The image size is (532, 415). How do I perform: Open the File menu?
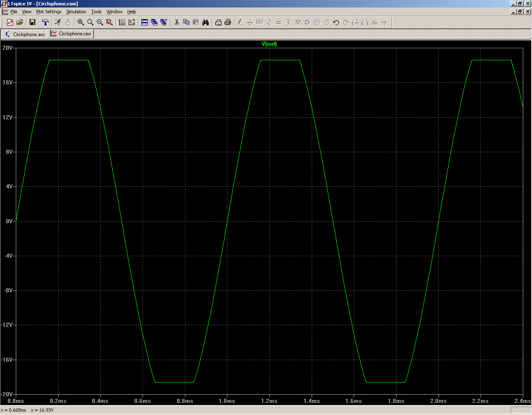(x=14, y=12)
